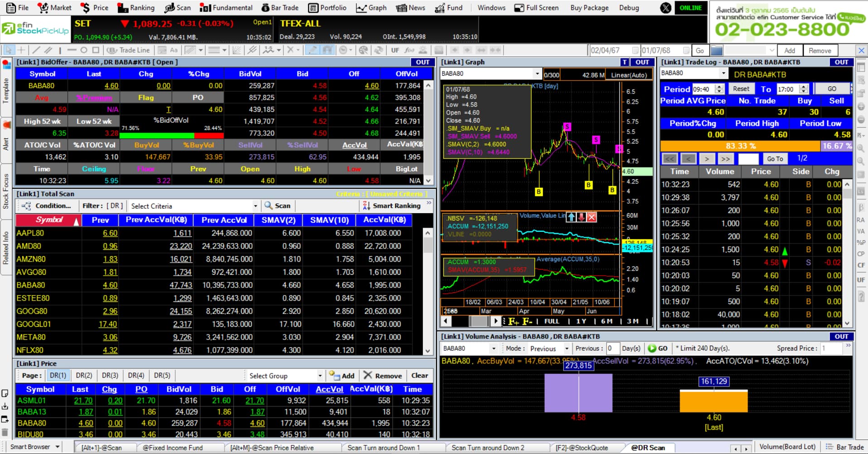Toggle OUT on the Trade Log panel header

841,62
